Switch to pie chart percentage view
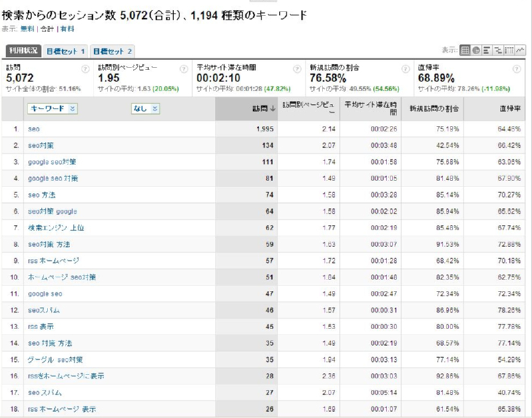Image resolution: width=532 pixels, height=418 pixels. point(476,51)
